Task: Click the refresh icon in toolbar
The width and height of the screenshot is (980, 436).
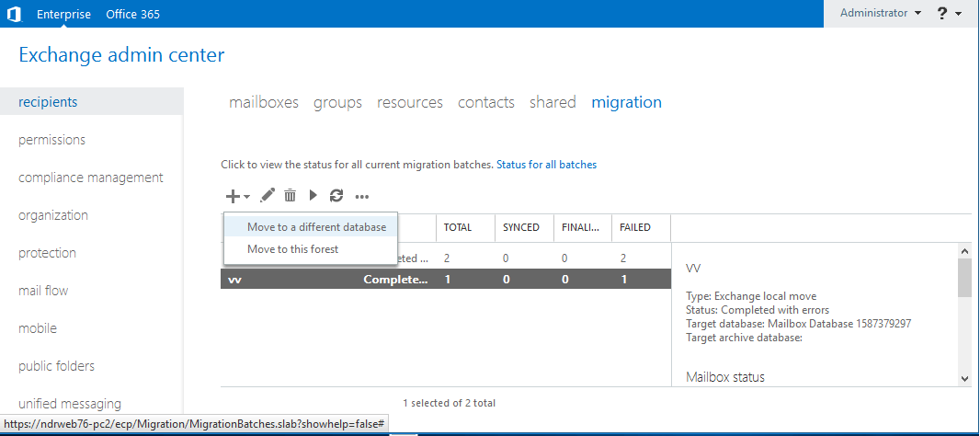Action: tap(336, 195)
